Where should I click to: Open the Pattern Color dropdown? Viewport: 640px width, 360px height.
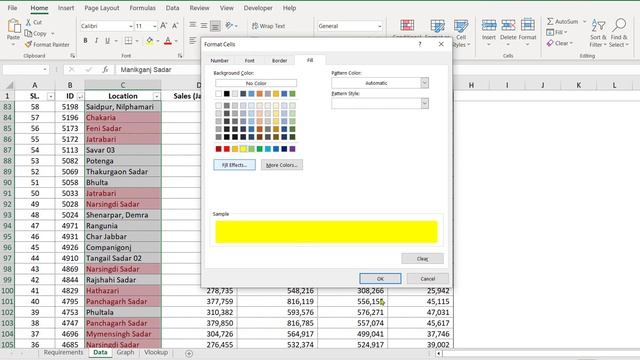(424, 83)
